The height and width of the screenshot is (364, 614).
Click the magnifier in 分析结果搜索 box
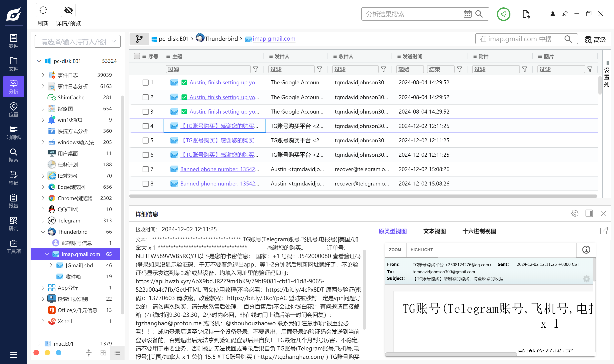(479, 14)
